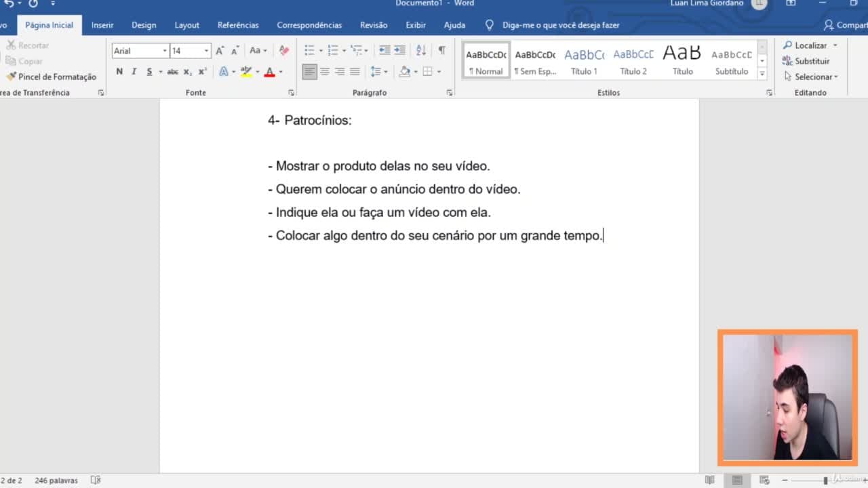Open text effects and typography
This screenshot has height=488, width=868.
(x=224, y=72)
